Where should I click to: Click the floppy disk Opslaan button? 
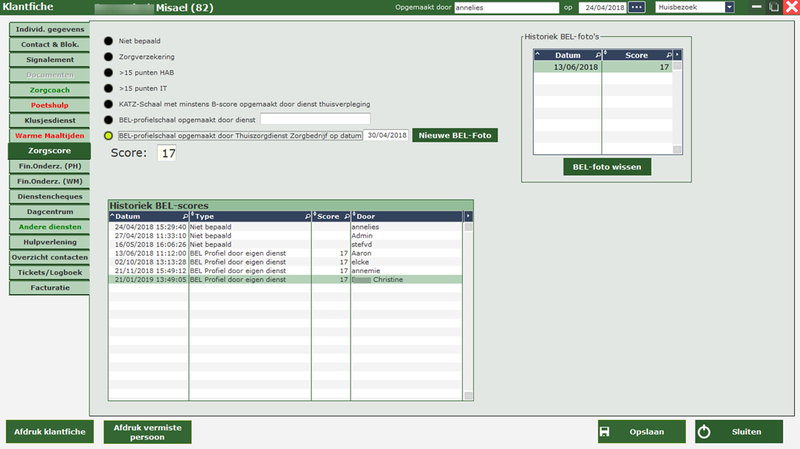tap(641, 431)
